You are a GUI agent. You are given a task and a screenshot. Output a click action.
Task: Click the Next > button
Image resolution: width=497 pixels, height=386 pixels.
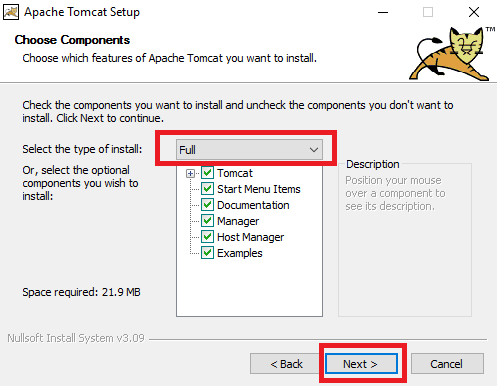[x=361, y=364]
